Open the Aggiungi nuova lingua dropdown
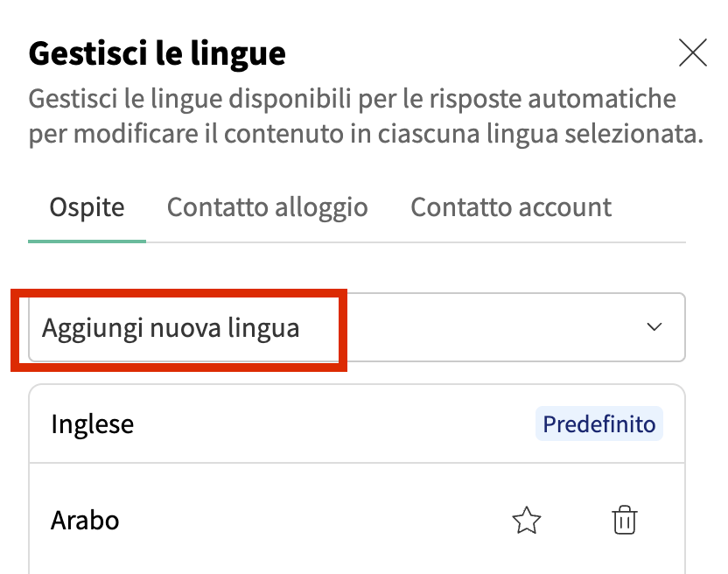 [357, 327]
